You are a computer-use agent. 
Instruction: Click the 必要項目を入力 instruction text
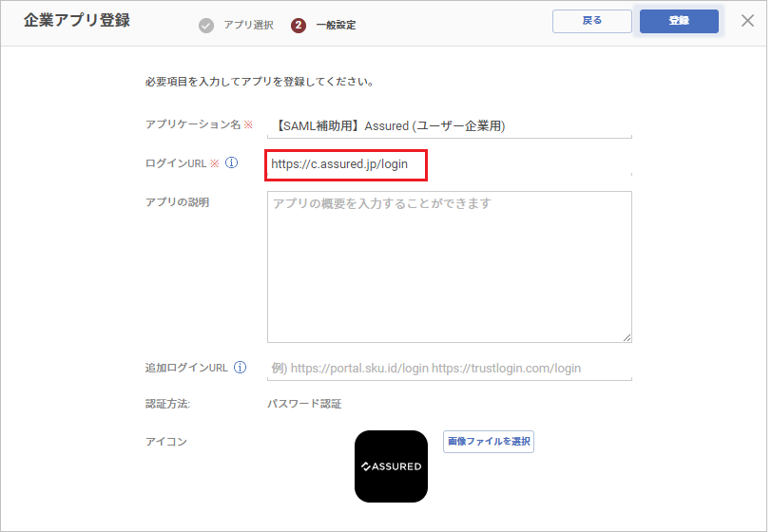pos(260,82)
